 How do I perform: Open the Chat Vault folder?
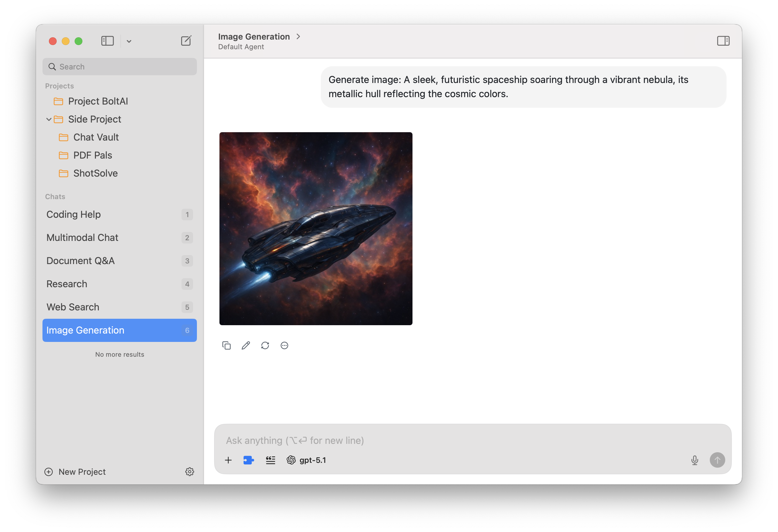click(96, 137)
